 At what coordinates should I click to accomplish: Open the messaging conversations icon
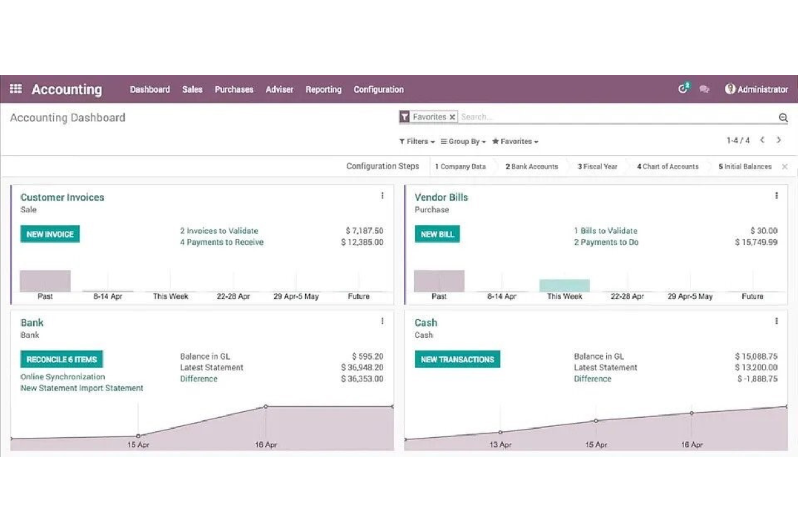click(704, 89)
